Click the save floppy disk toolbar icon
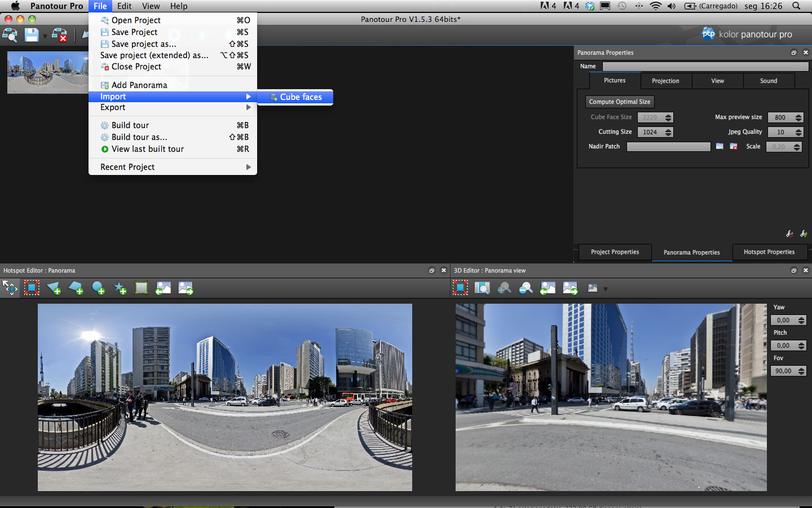This screenshot has width=812, height=508. point(32,35)
